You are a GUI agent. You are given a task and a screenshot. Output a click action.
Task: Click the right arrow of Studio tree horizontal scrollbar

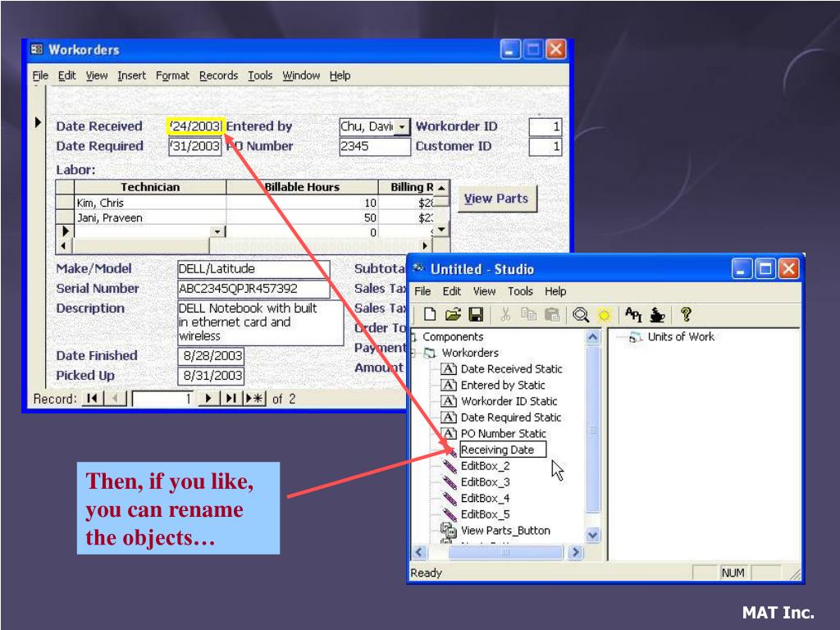point(576,552)
